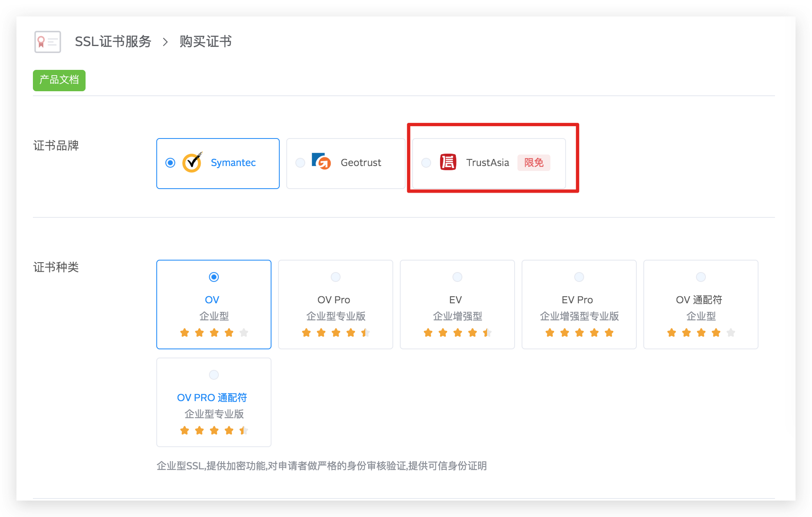Choose the OV Pro certificate type radio
This screenshot has width=812, height=517.
[336, 277]
